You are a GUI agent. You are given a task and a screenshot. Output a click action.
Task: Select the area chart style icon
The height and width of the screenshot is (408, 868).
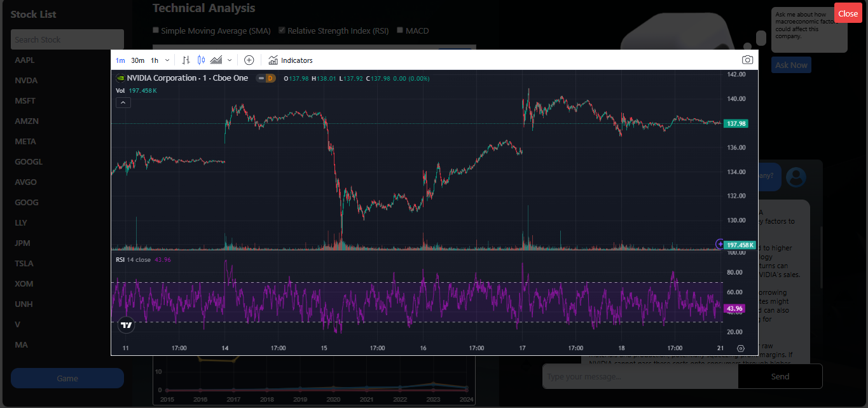click(216, 60)
